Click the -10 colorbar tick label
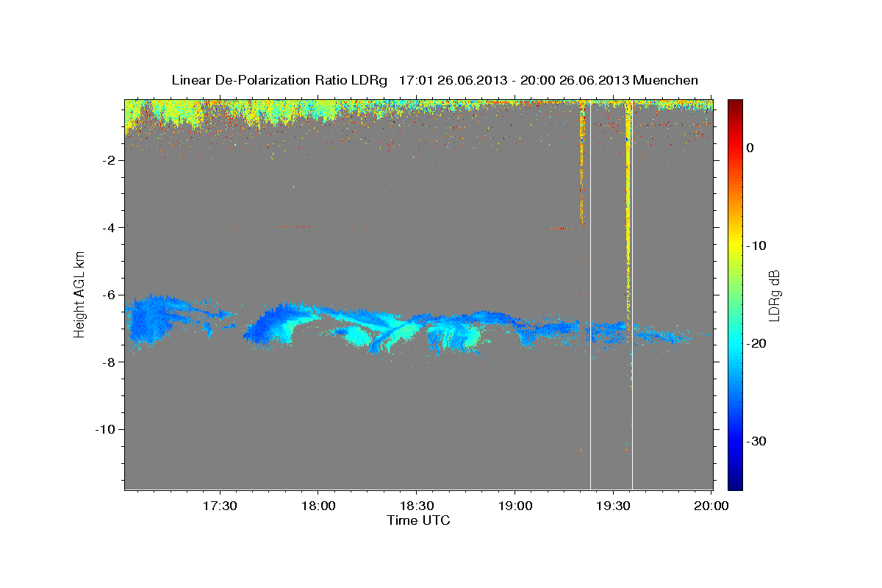The height and width of the screenshot is (588, 882). pyautogui.click(x=757, y=245)
